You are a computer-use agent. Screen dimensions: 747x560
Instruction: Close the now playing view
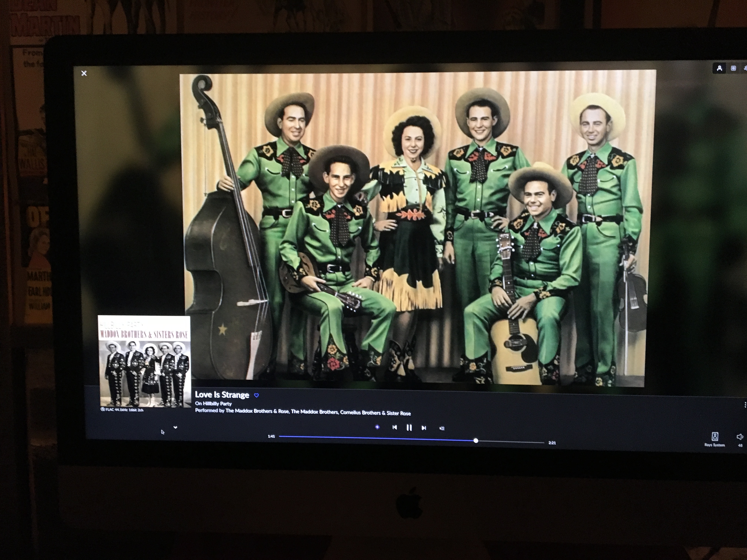pyautogui.click(x=84, y=73)
